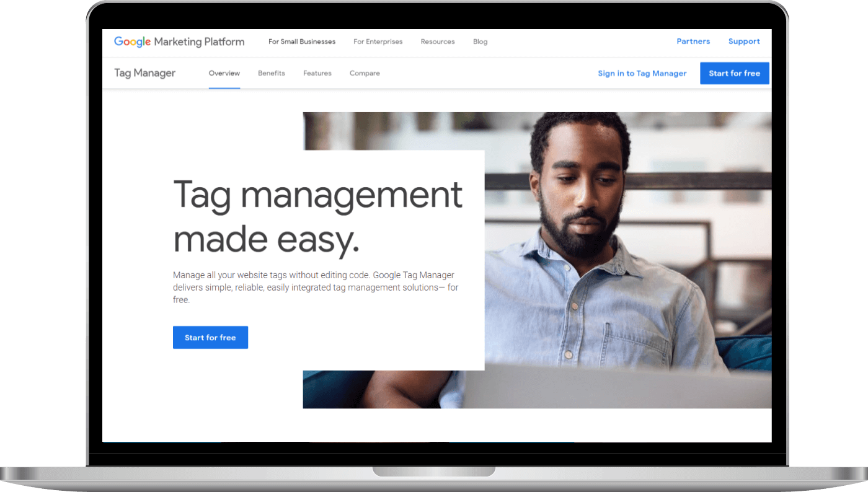Click the 'Tag management made easy.' headline
868x492 pixels.
point(317,217)
